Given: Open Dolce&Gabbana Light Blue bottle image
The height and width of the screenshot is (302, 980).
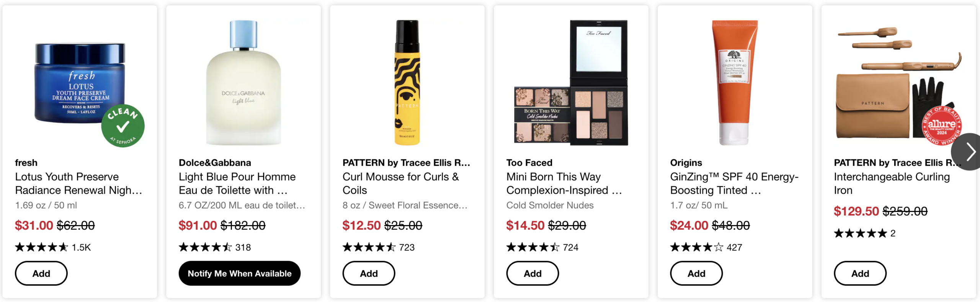Looking at the screenshot, I should point(243,82).
